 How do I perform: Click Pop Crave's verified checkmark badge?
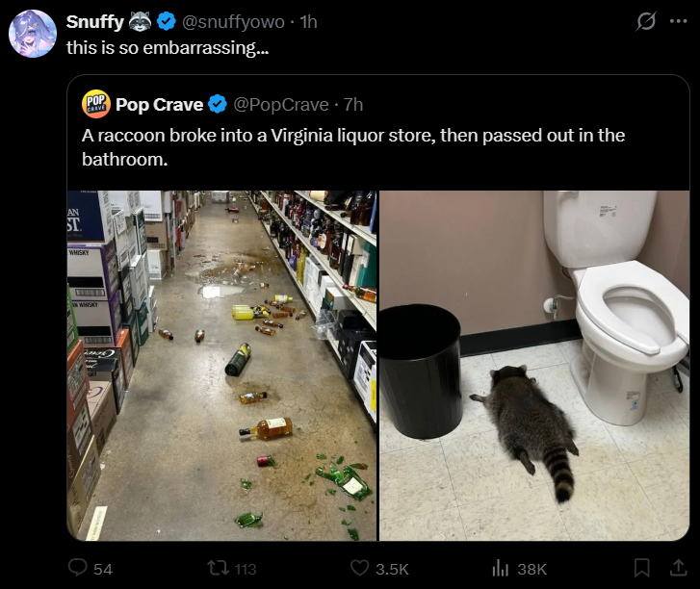(x=218, y=104)
